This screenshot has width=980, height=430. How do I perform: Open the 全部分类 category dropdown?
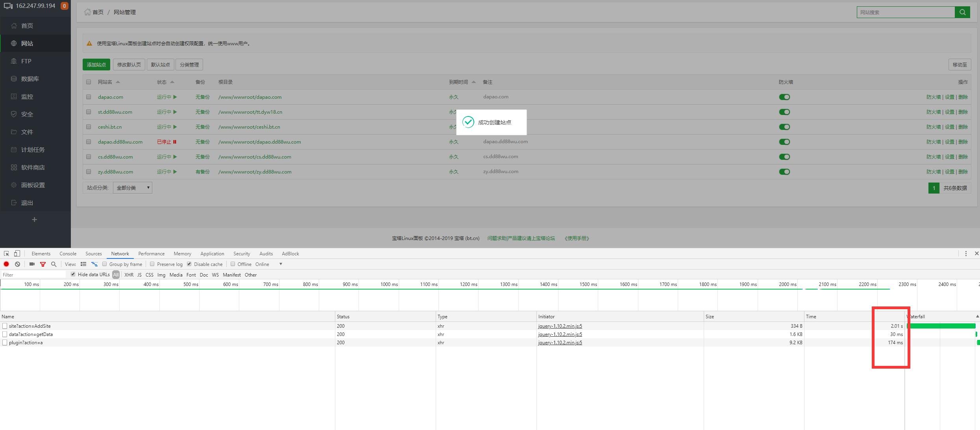tap(133, 188)
